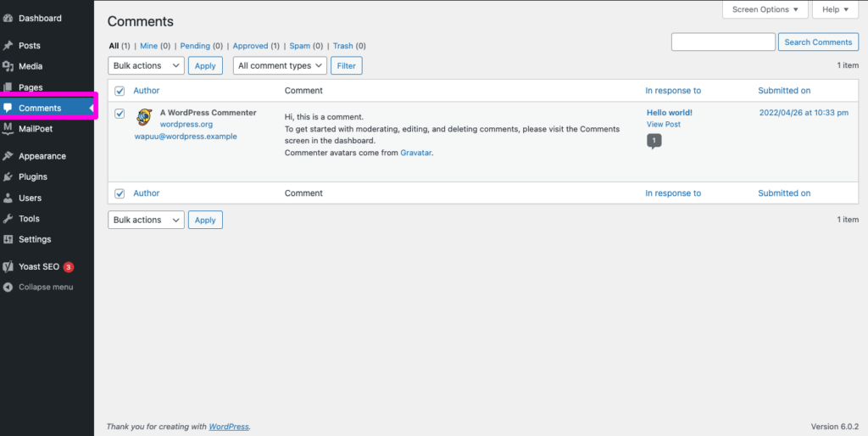Uncheck the WordPress Commenter row checkbox

(x=119, y=113)
